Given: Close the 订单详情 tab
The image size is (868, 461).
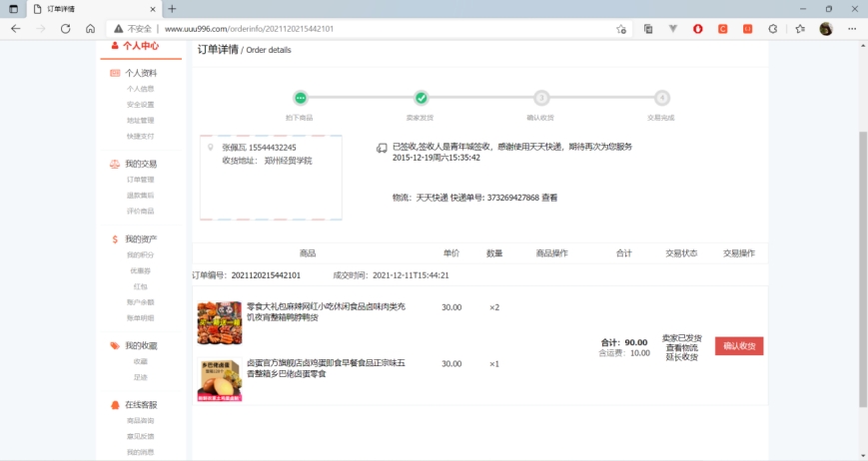Looking at the screenshot, I should (153, 9).
